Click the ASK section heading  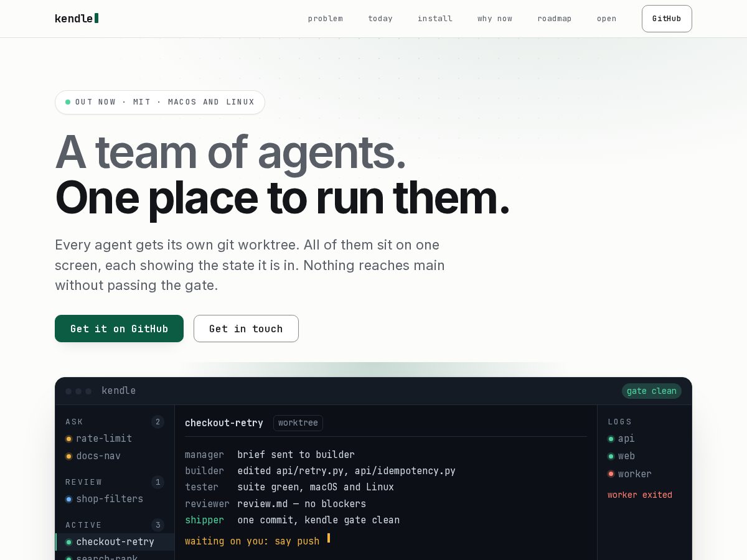(x=74, y=422)
